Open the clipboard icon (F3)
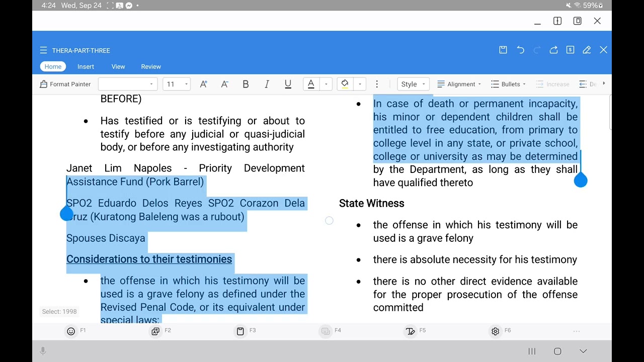 pyautogui.click(x=240, y=331)
